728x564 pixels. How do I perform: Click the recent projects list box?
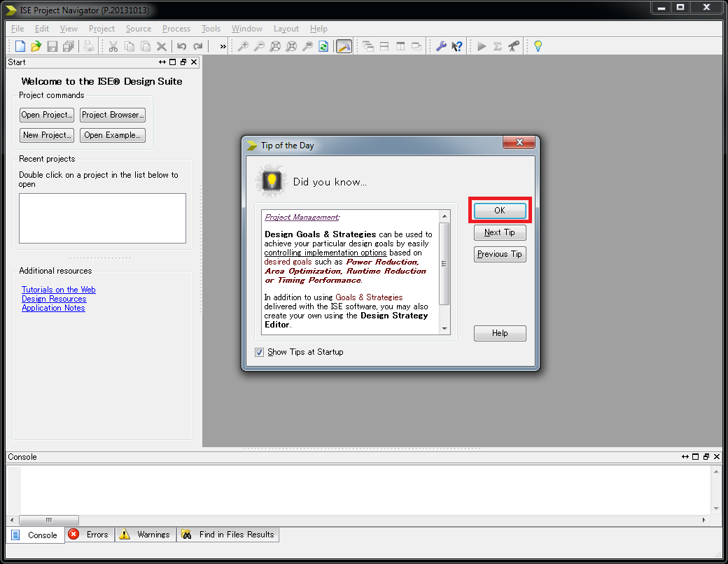click(x=102, y=218)
